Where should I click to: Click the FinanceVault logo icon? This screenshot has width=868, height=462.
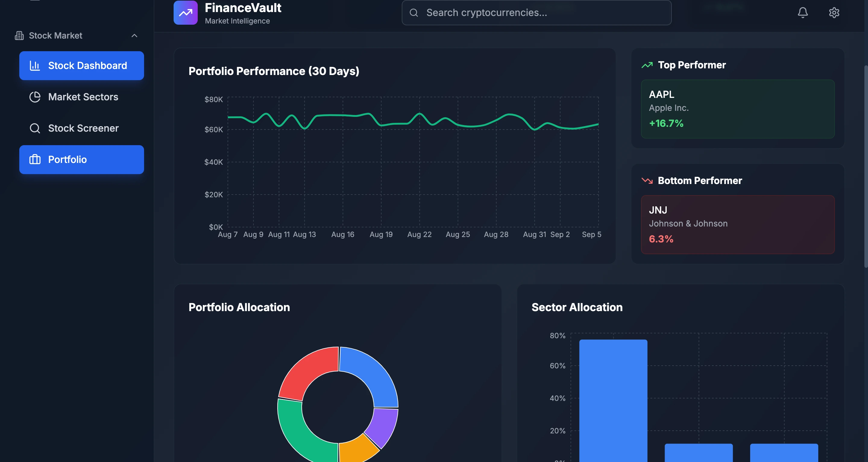pos(185,13)
